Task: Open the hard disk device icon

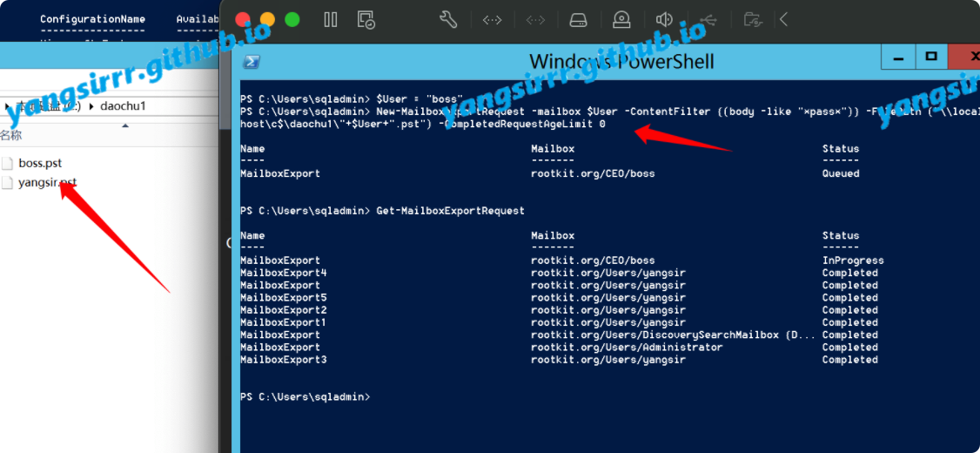Action: 579,20
